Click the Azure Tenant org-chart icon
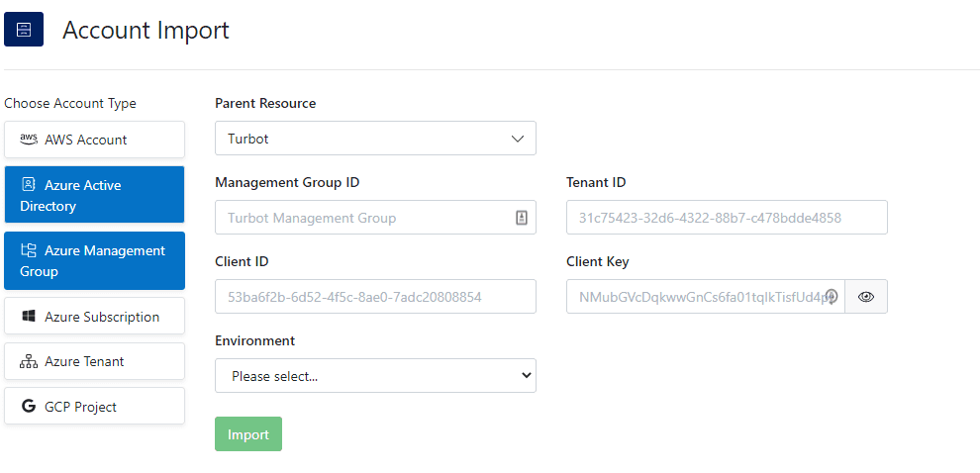The height and width of the screenshot is (473, 980). click(x=29, y=361)
